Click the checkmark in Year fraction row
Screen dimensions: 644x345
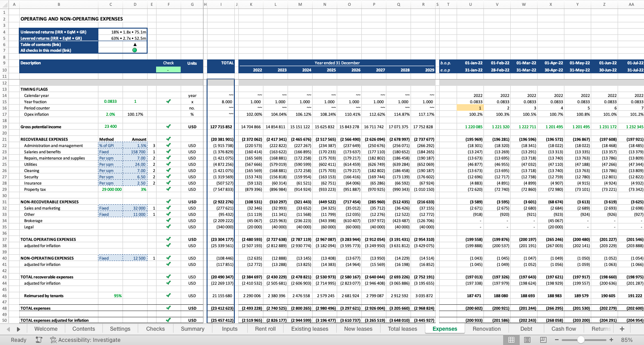tap(168, 101)
